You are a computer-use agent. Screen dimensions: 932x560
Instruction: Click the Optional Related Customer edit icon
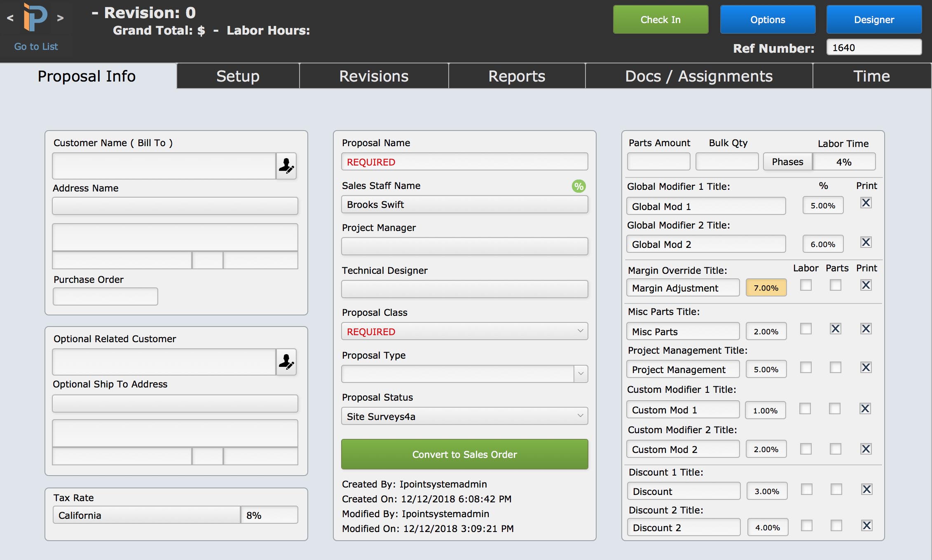(286, 362)
